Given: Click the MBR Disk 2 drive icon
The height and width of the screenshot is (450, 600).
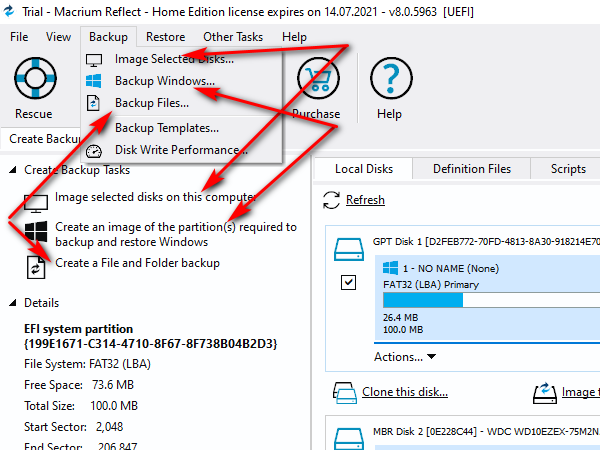Looking at the screenshot, I should tap(349, 439).
